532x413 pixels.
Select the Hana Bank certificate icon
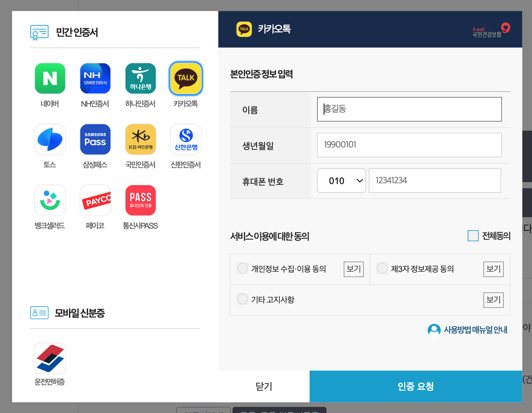(140, 78)
